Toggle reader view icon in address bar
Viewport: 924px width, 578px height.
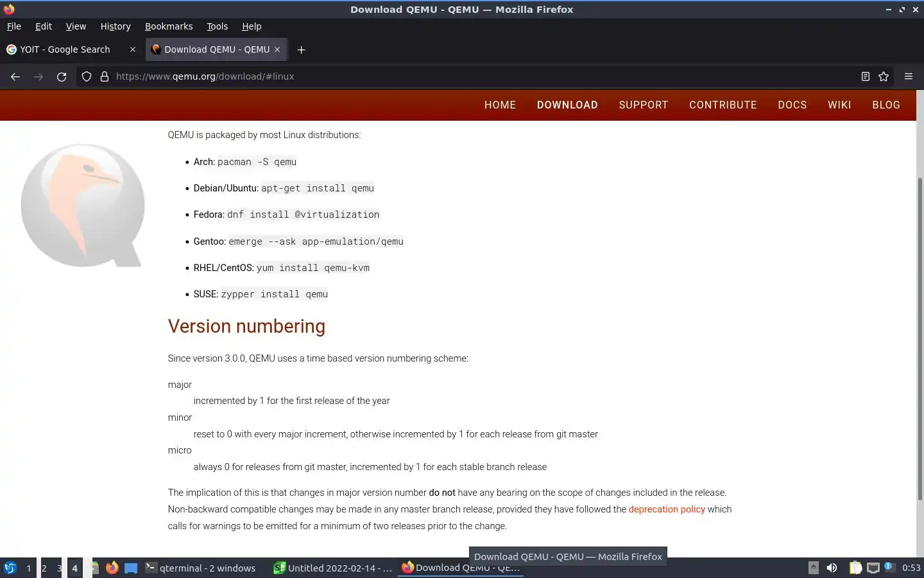click(x=865, y=76)
